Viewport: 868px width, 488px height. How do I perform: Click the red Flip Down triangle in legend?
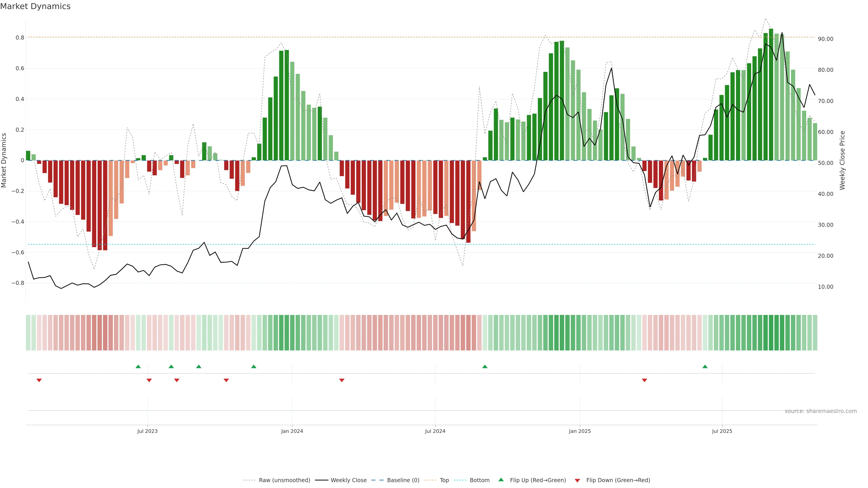point(577,480)
